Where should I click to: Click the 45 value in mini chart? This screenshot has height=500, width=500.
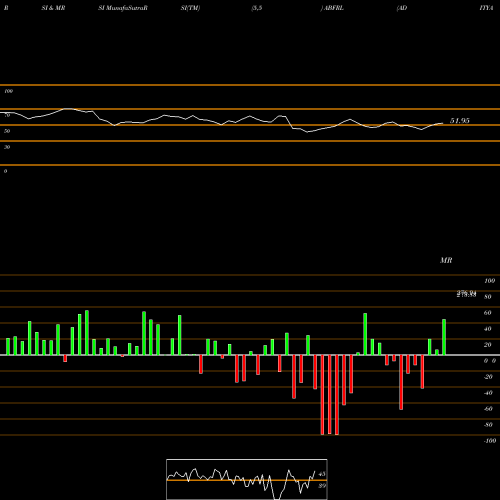322,474
